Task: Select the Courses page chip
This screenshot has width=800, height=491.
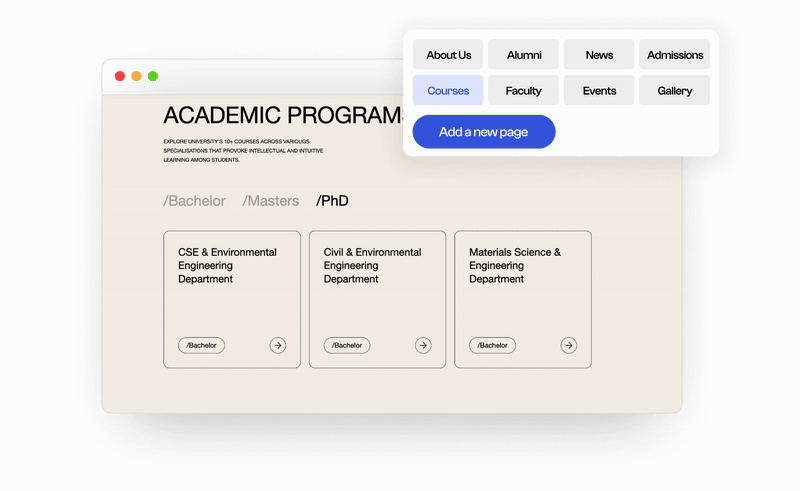Action: click(448, 90)
